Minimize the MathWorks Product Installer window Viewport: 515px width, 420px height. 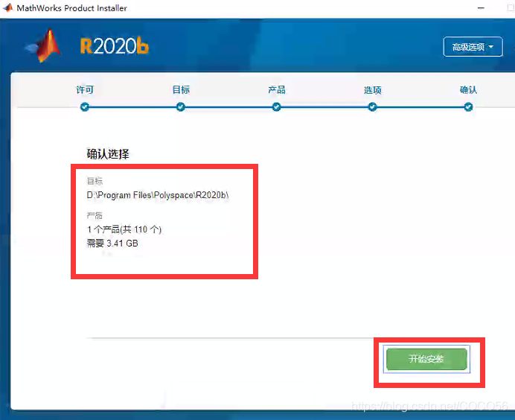pos(481,8)
